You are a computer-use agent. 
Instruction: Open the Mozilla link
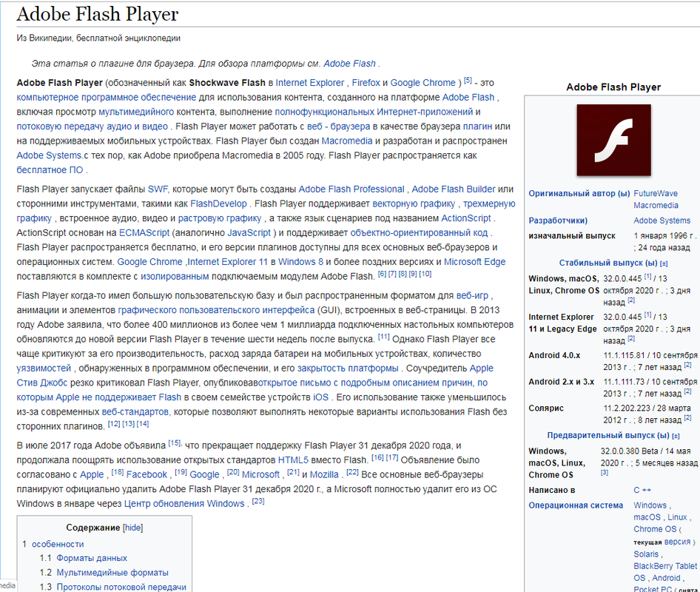324,475
